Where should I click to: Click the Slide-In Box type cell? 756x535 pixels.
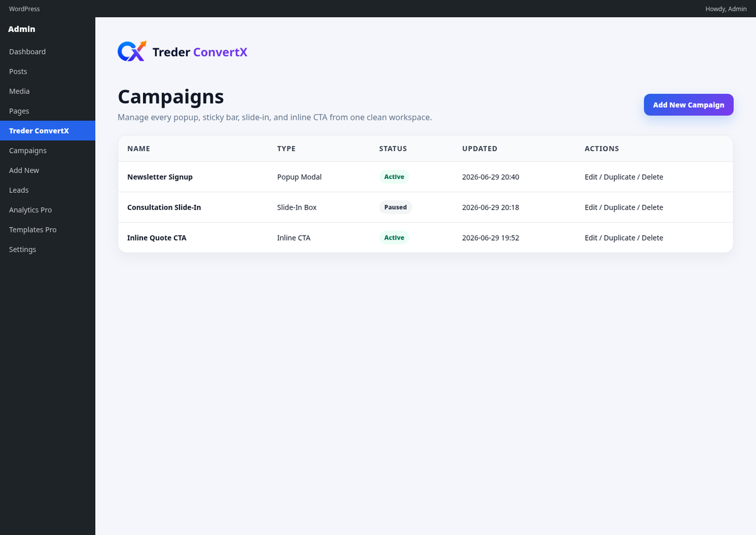[297, 207]
